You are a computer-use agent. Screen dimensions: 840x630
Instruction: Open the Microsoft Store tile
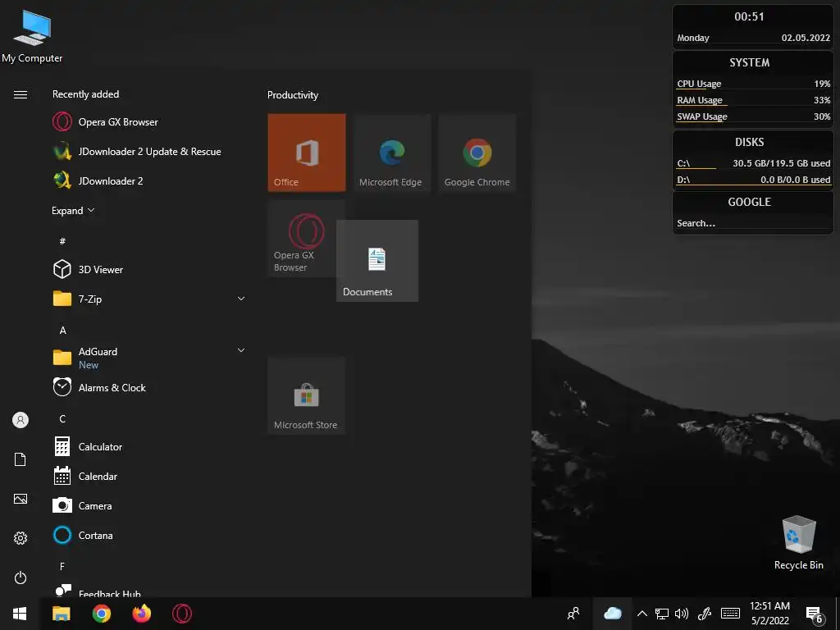tap(307, 395)
